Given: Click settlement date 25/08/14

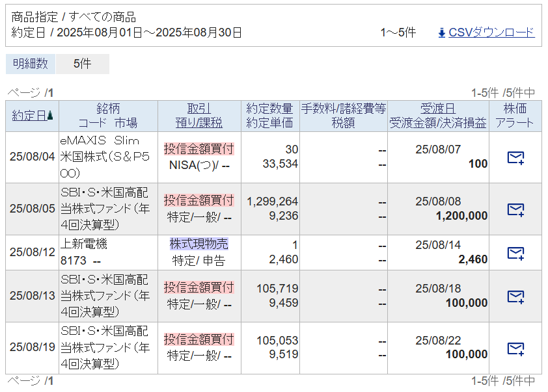Looking at the screenshot, I should (438, 245).
